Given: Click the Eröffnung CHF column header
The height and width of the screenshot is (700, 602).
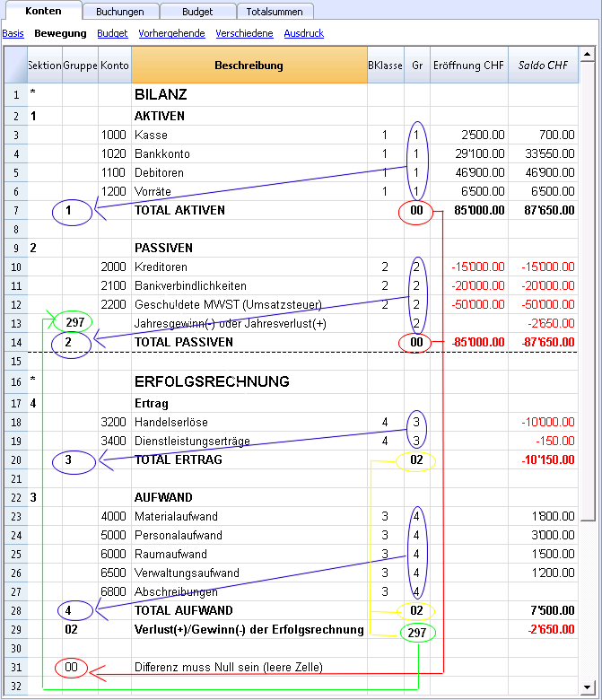Looking at the screenshot, I should click(x=469, y=66).
